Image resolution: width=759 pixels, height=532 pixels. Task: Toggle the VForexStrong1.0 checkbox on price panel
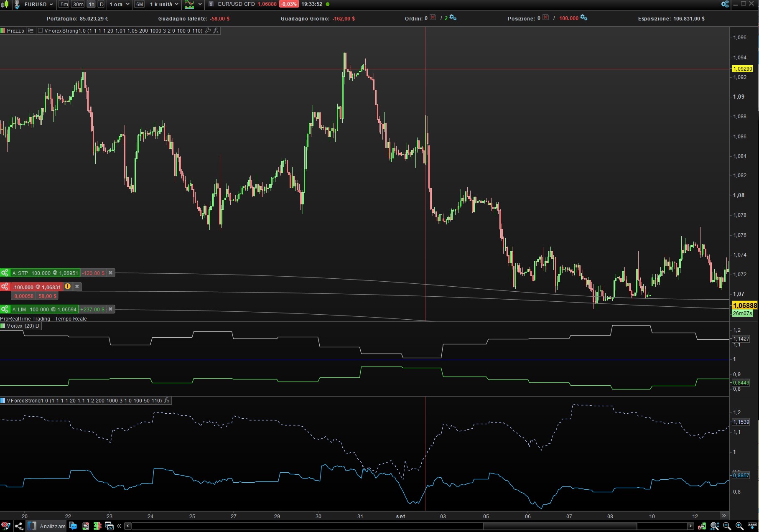41,31
